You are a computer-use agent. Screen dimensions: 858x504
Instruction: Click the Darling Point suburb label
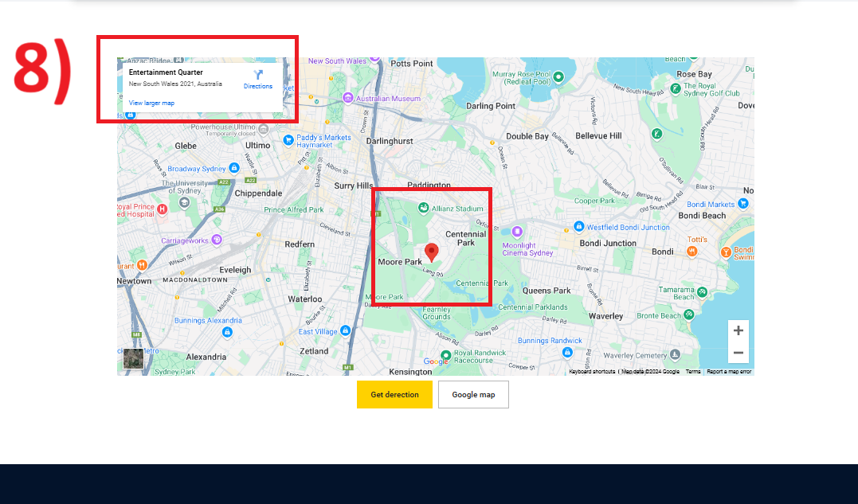491,106
